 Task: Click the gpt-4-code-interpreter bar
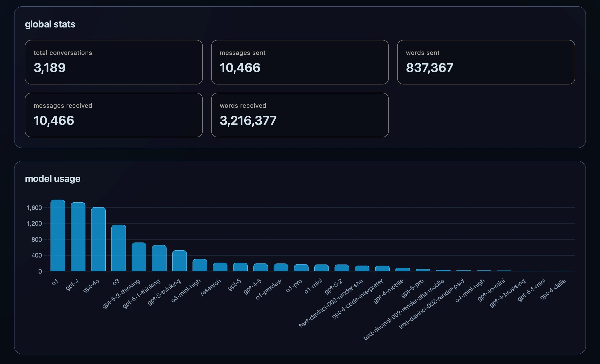(382, 268)
